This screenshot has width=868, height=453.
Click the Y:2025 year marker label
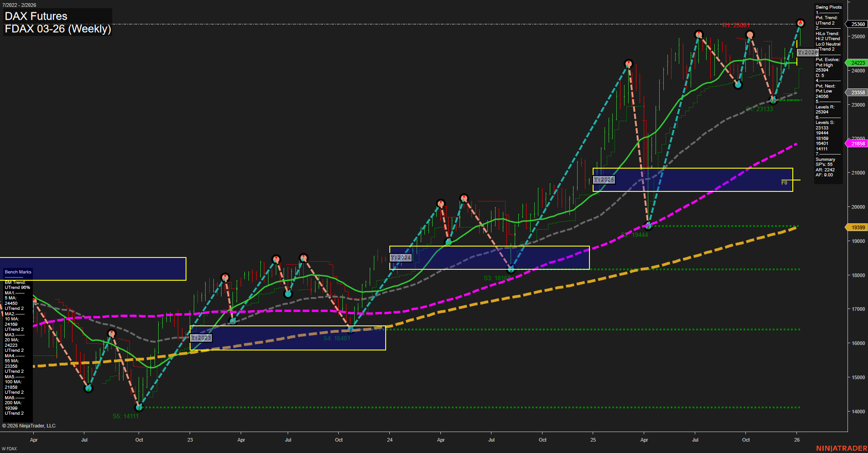click(604, 180)
